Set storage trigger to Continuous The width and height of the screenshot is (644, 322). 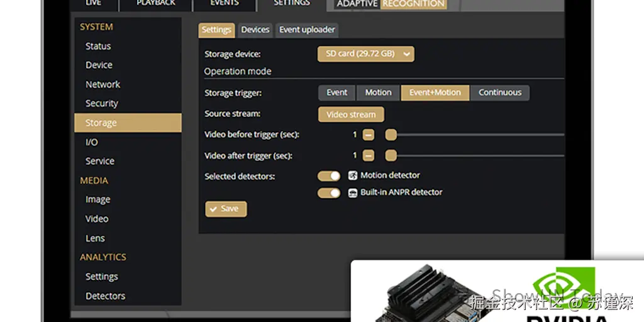click(x=500, y=93)
